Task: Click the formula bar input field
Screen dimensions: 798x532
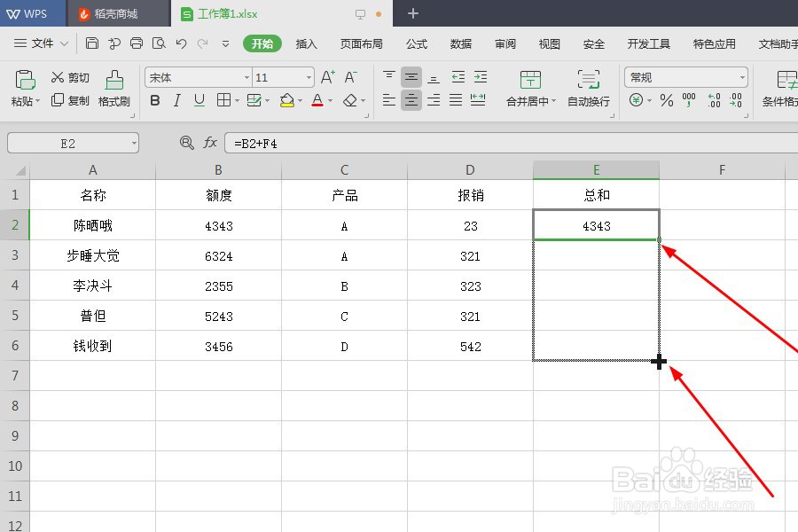Action: click(511, 144)
